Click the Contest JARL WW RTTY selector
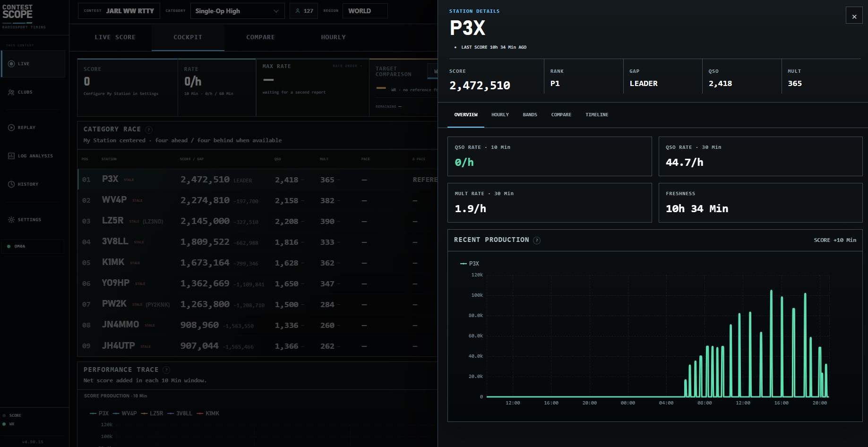This screenshot has width=868, height=447. [x=119, y=11]
